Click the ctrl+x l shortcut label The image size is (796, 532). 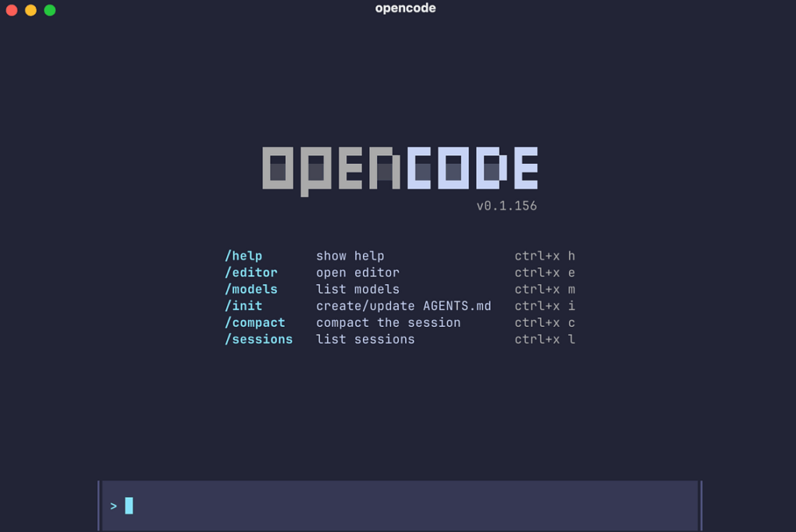pyautogui.click(x=545, y=339)
